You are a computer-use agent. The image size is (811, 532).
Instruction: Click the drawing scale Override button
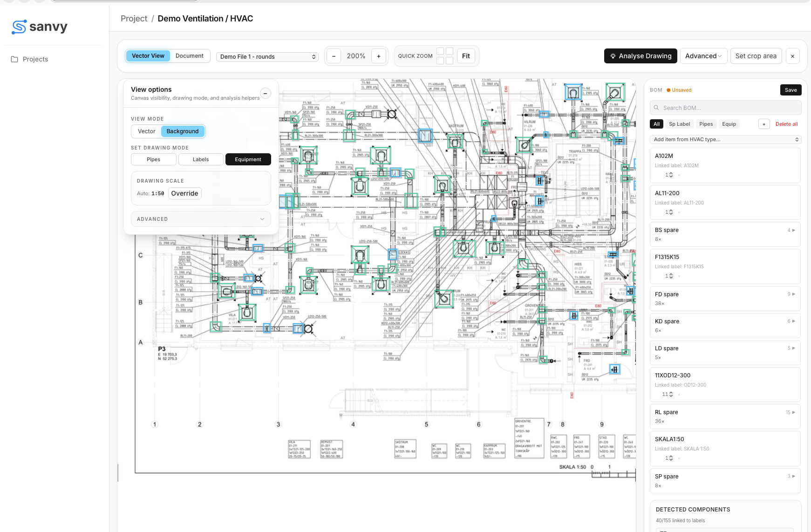(x=184, y=193)
